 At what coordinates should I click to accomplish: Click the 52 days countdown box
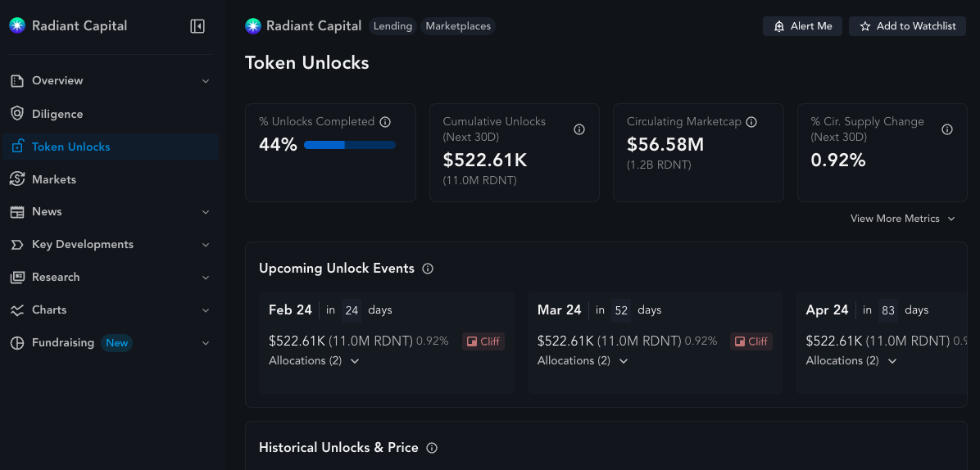(x=620, y=310)
